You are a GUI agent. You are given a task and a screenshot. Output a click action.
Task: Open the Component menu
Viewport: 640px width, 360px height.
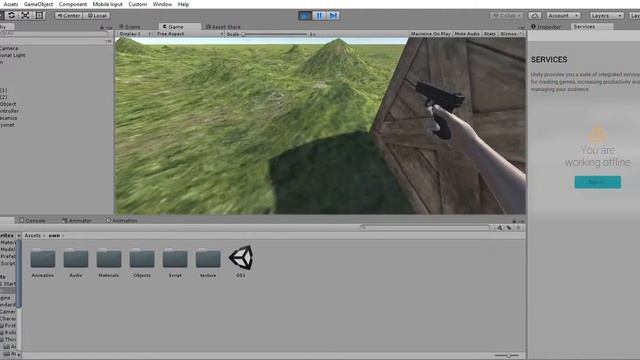click(73, 4)
